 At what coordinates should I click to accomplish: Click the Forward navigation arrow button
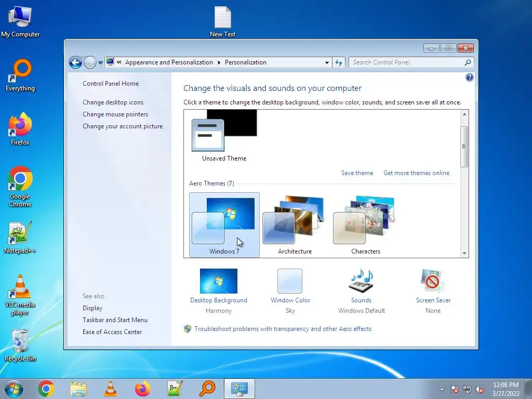pyautogui.click(x=90, y=62)
